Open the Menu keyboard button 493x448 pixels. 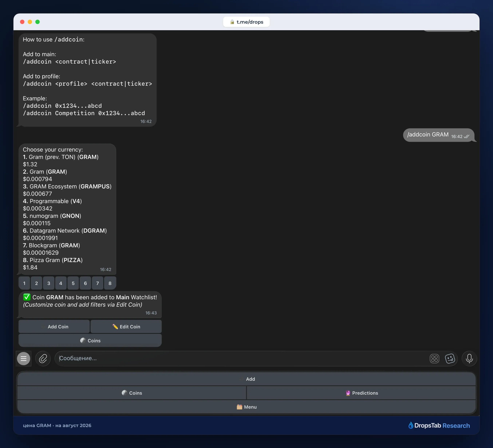(246, 407)
